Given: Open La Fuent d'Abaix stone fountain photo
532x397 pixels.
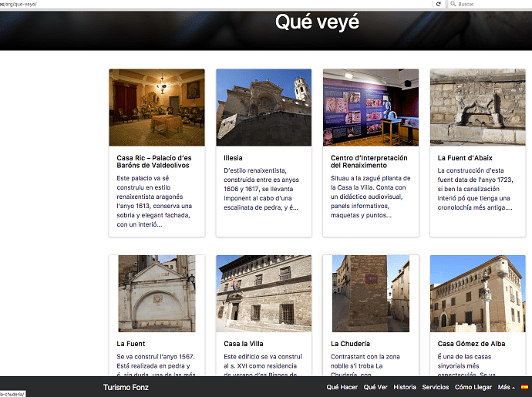Looking at the screenshot, I should [478, 108].
